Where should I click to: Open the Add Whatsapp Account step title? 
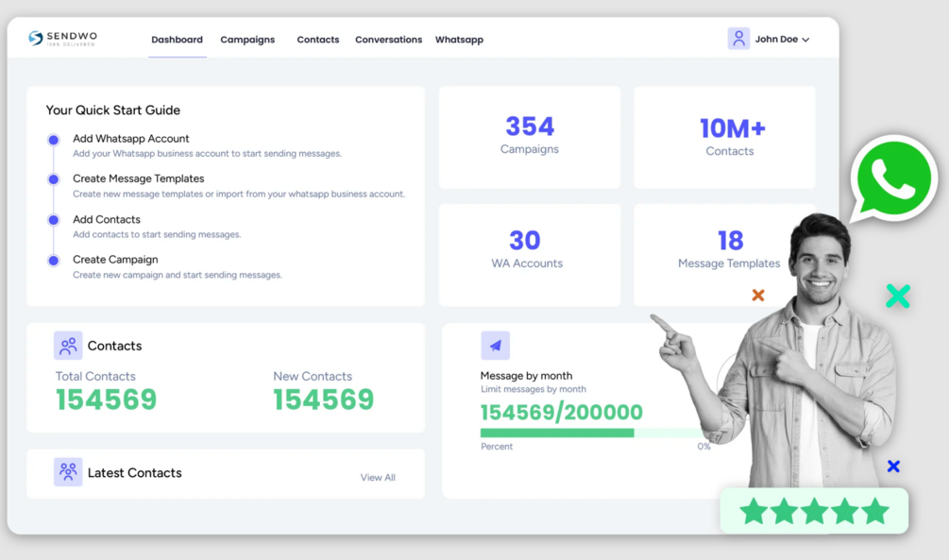click(x=130, y=139)
